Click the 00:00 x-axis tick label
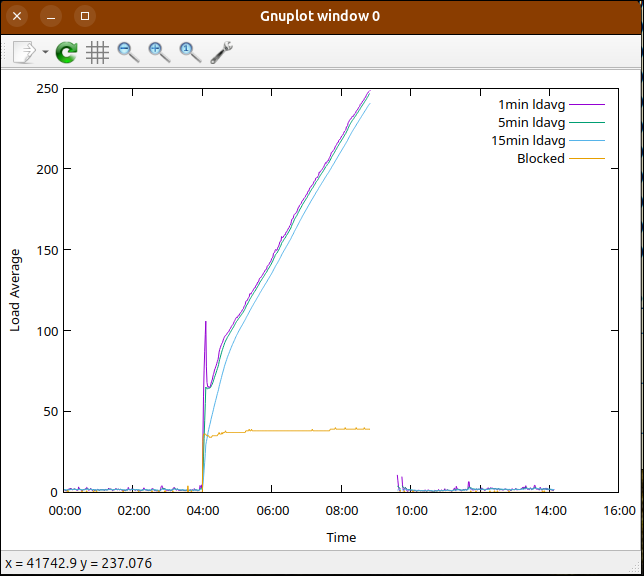The image size is (644, 576). tap(65, 511)
